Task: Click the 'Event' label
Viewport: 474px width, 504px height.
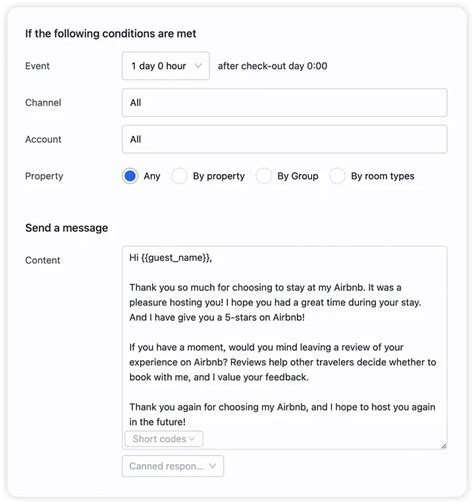Action: click(37, 66)
